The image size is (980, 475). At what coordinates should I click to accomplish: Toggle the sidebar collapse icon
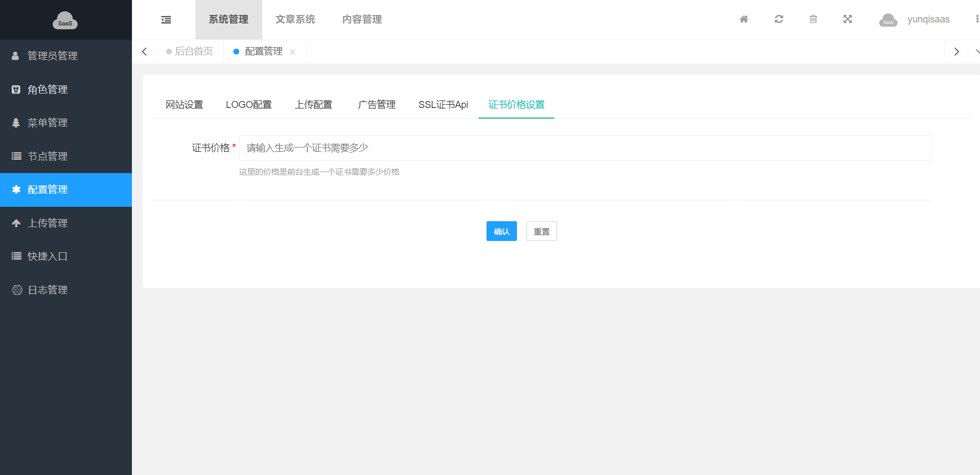(166, 20)
